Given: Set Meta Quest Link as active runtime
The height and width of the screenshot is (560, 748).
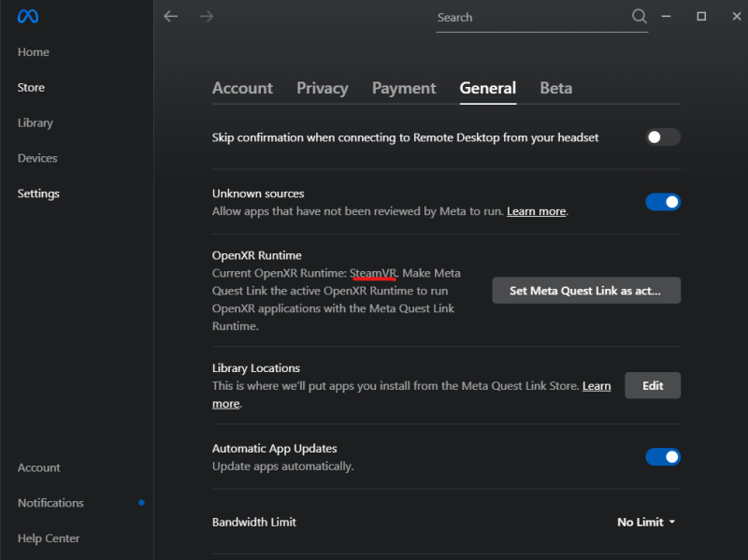Looking at the screenshot, I should (x=586, y=291).
